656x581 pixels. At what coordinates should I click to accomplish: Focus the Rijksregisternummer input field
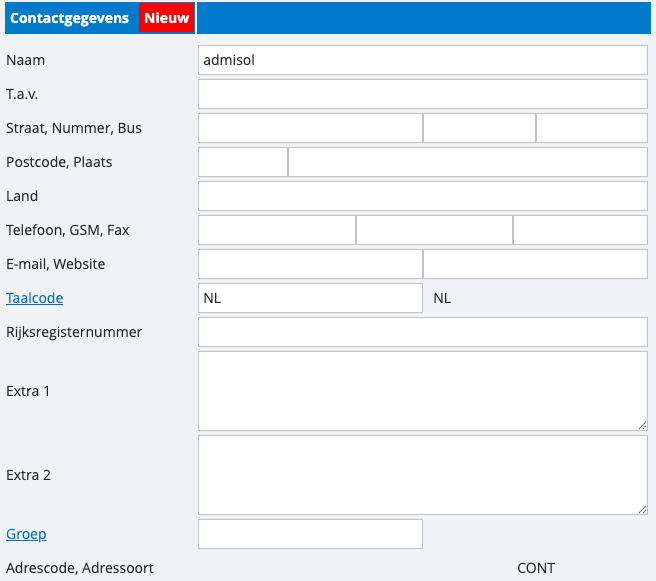(x=422, y=332)
